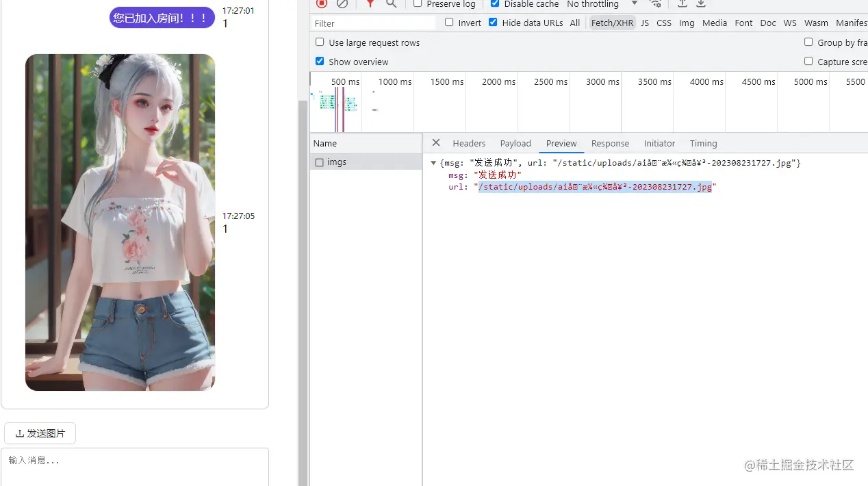Viewport: 868px width, 486px height.
Task: Filter requests by CSS
Action: click(x=664, y=23)
